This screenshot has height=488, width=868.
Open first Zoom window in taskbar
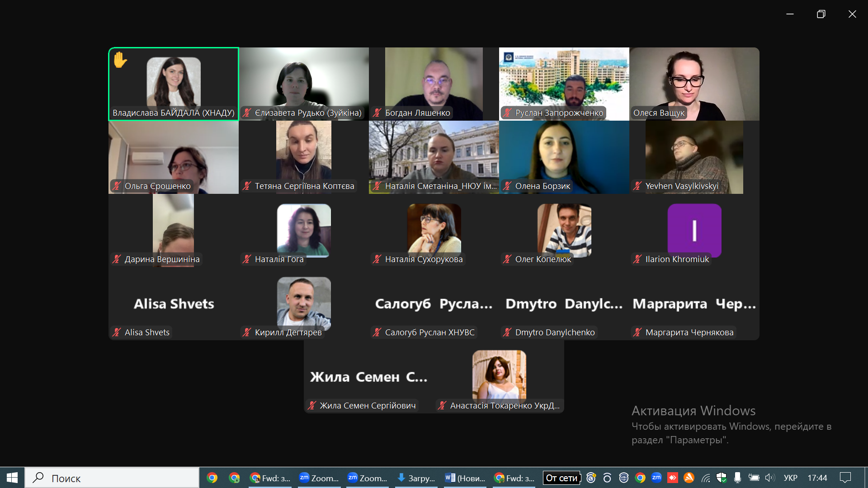click(x=319, y=478)
